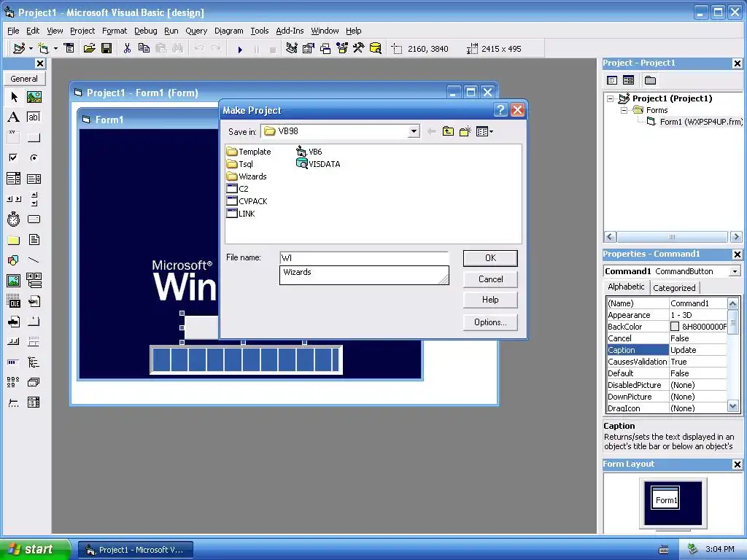Select the Template folder in the dialog
The image size is (747, 560).
pos(249,152)
